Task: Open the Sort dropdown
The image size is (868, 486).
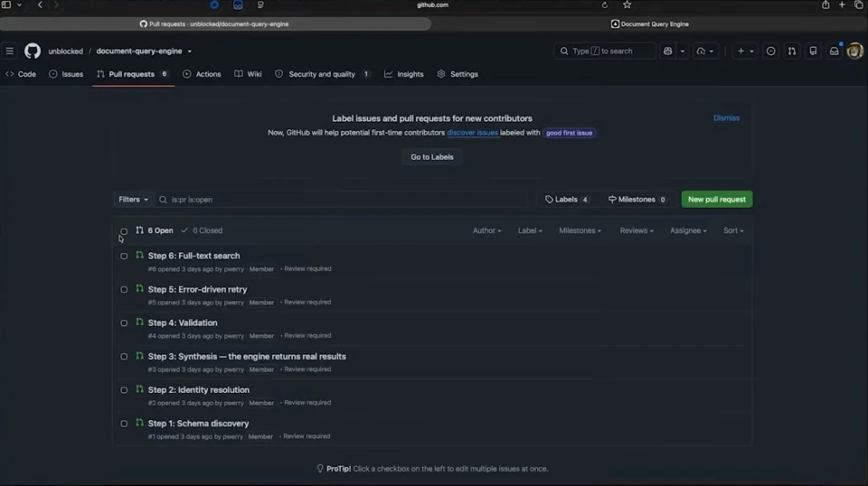Action: click(x=733, y=230)
